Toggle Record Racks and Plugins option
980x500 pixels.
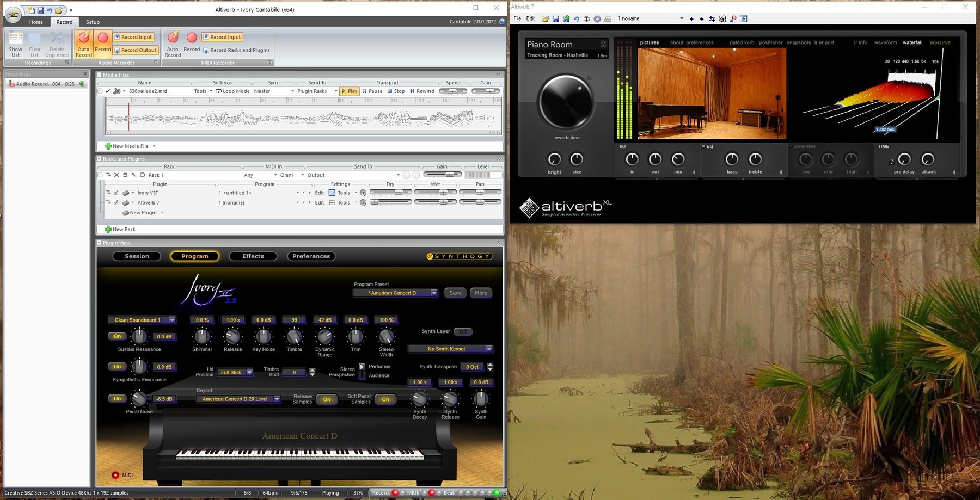[236, 50]
